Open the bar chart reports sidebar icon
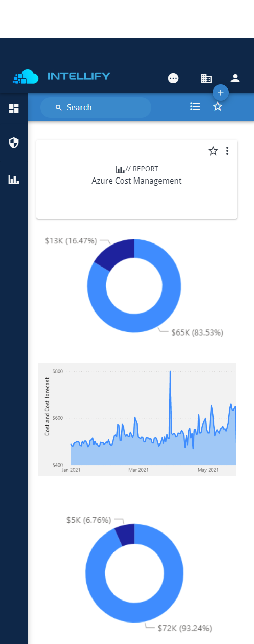 14,180
